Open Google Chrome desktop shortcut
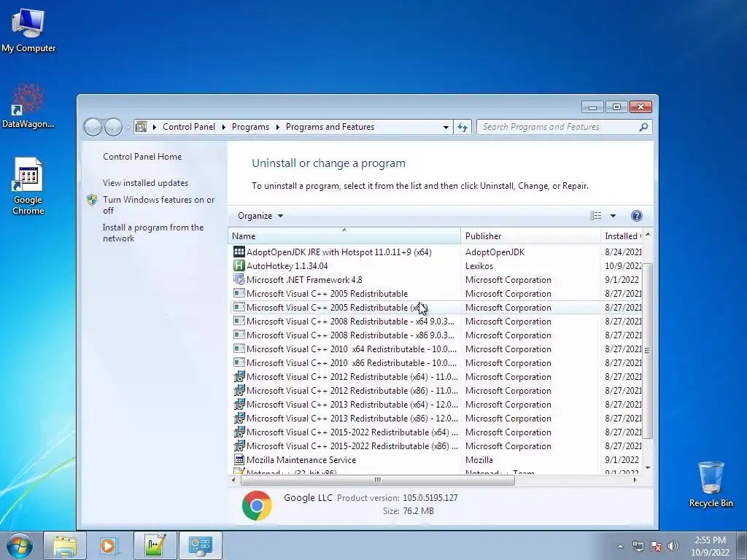The height and width of the screenshot is (560, 747). coord(28,186)
